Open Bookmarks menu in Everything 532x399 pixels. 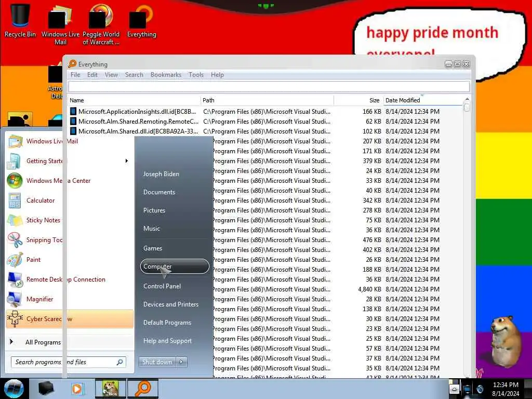[x=166, y=75]
